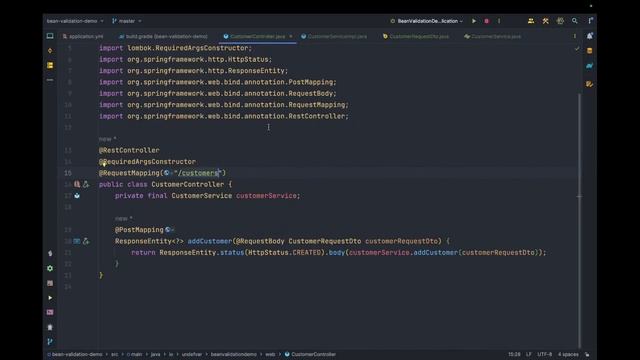Click the src breadcrumb
The width and height of the screenshot is (640, 360).
click(x=114, y=354)
